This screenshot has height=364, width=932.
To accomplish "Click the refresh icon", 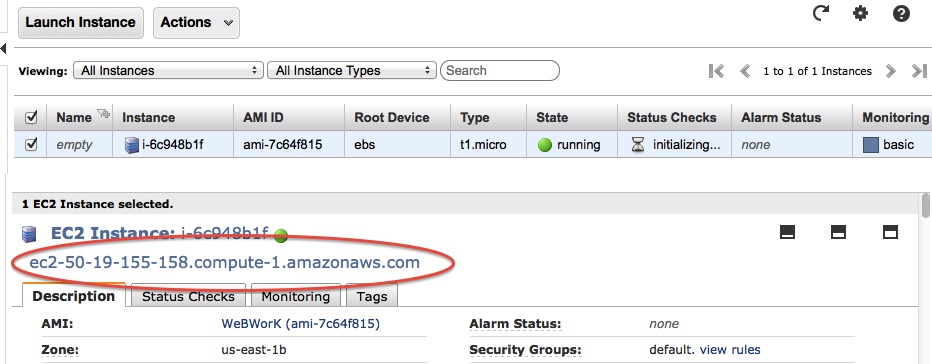I will [821, 12].
